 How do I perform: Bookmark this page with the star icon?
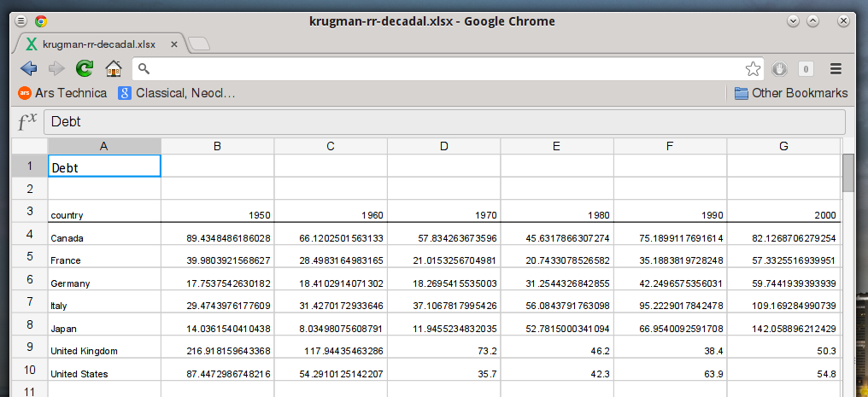point(753,68)
